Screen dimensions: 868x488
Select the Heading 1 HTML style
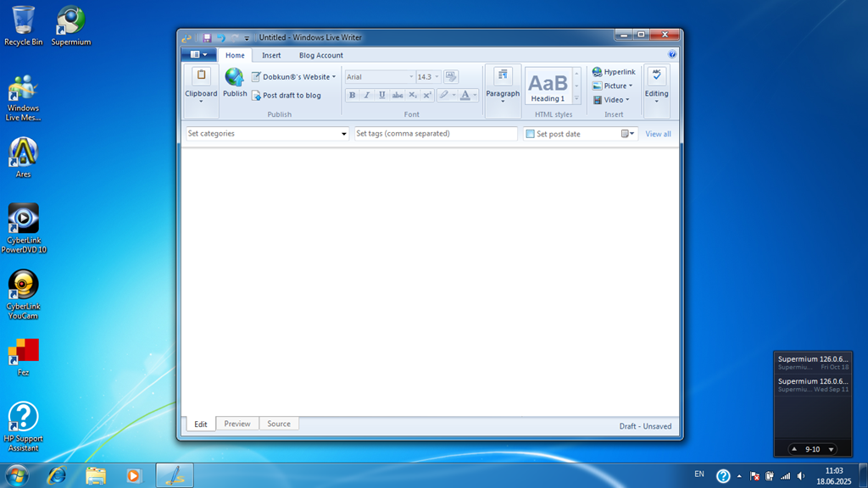[x=548, y=86]
